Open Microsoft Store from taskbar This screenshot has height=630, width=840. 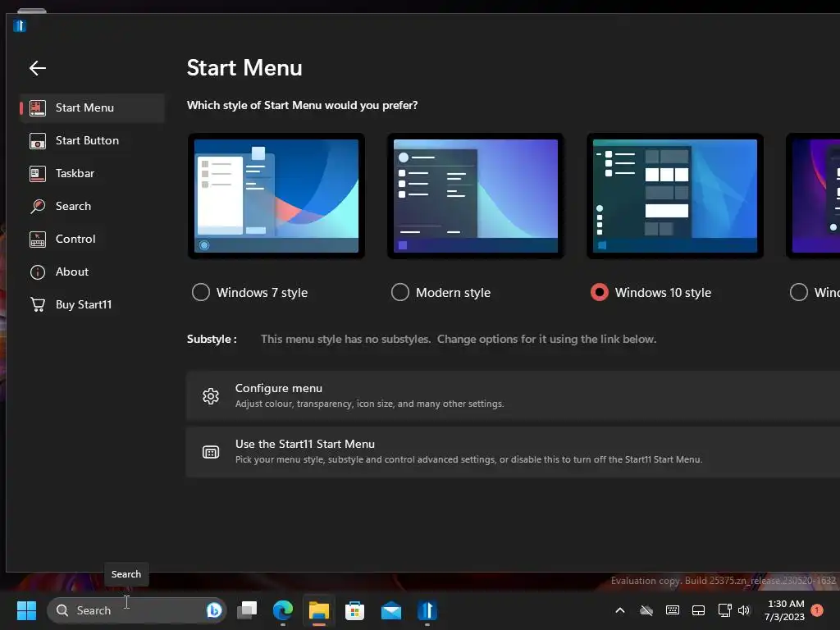click(354, 610)
